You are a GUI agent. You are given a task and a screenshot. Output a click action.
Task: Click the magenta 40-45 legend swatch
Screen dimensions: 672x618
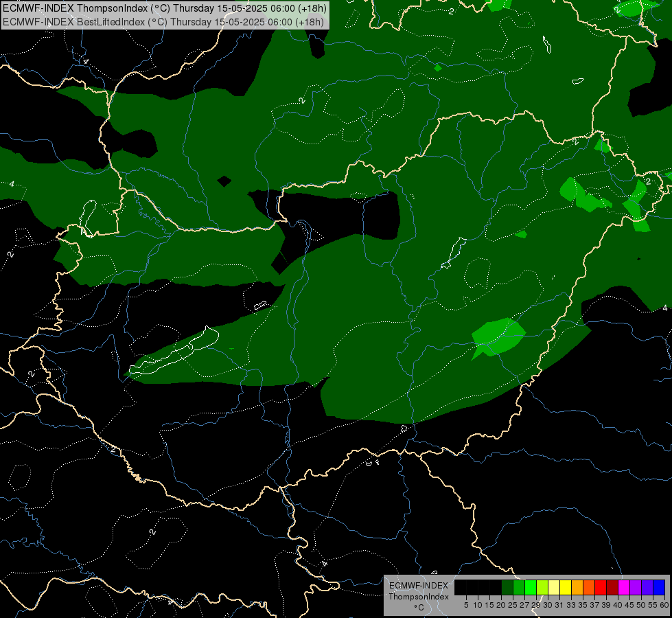(x=624, y=587)
